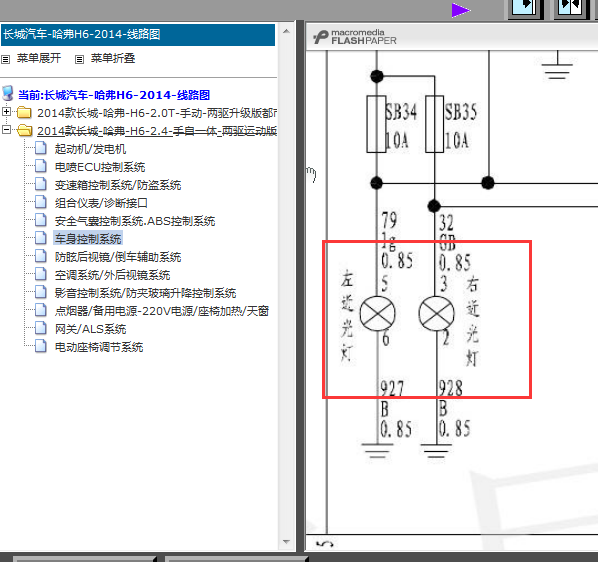
Task: Open the 网关/ALS系统 diagram
Action: click(x=90, y=329)
